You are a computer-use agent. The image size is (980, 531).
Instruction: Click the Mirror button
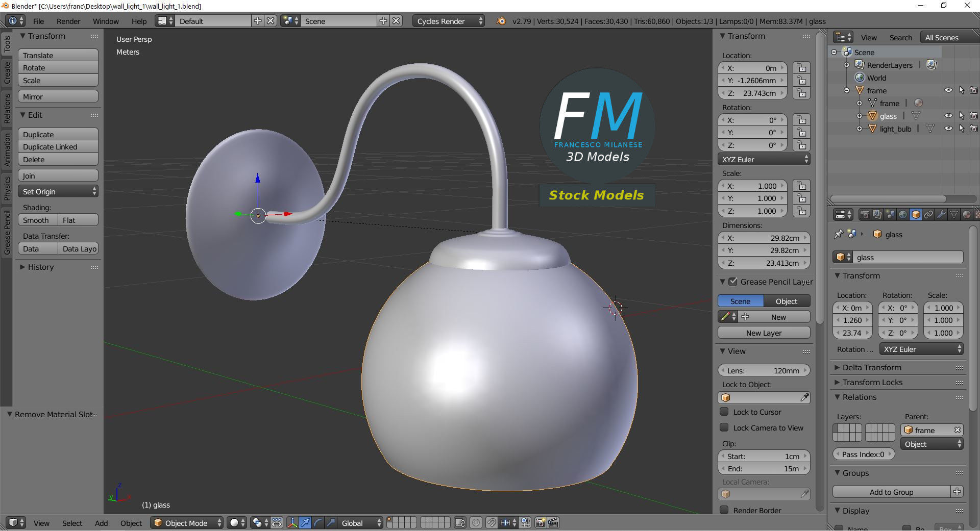58,96
